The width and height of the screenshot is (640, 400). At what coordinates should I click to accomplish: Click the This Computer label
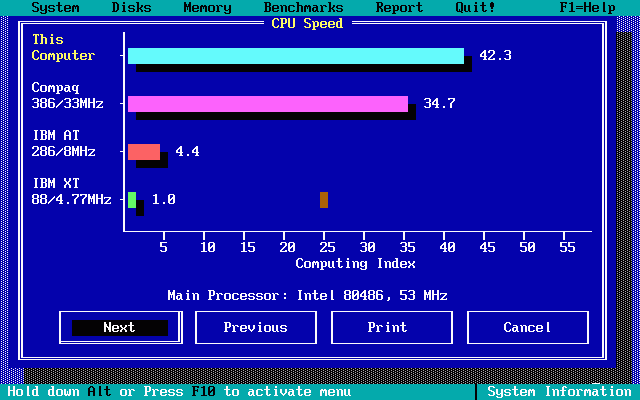point(63,47)
